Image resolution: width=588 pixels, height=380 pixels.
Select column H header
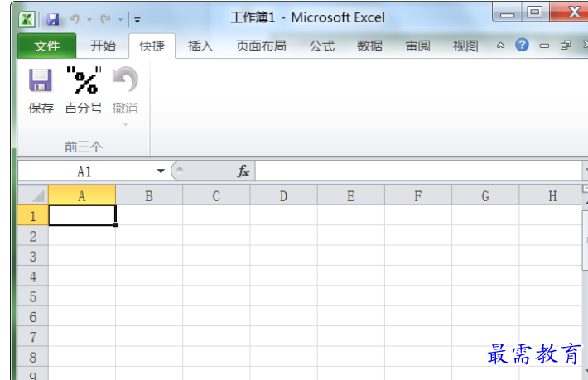[551, 195]
